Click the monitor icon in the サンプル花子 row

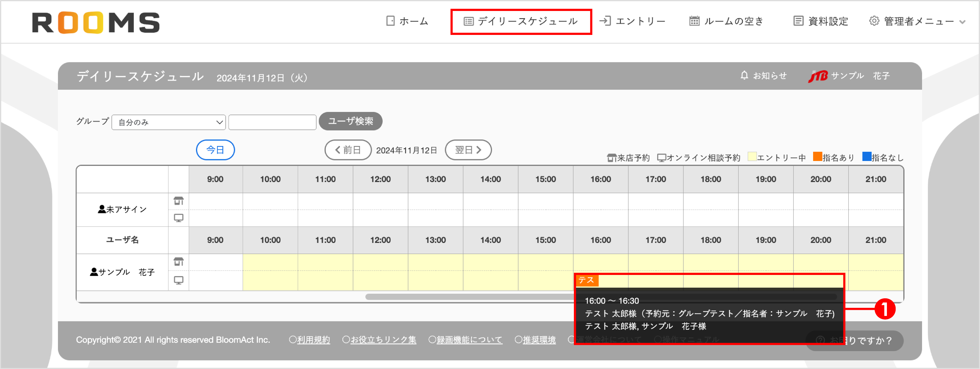pyautogui.click(x=179, y=280)
